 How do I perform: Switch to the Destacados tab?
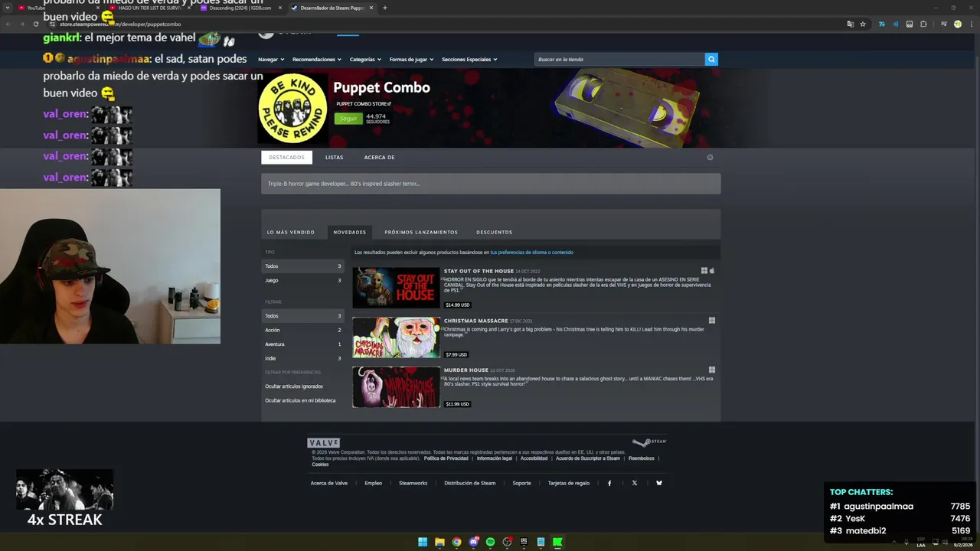tap(286, 158)
